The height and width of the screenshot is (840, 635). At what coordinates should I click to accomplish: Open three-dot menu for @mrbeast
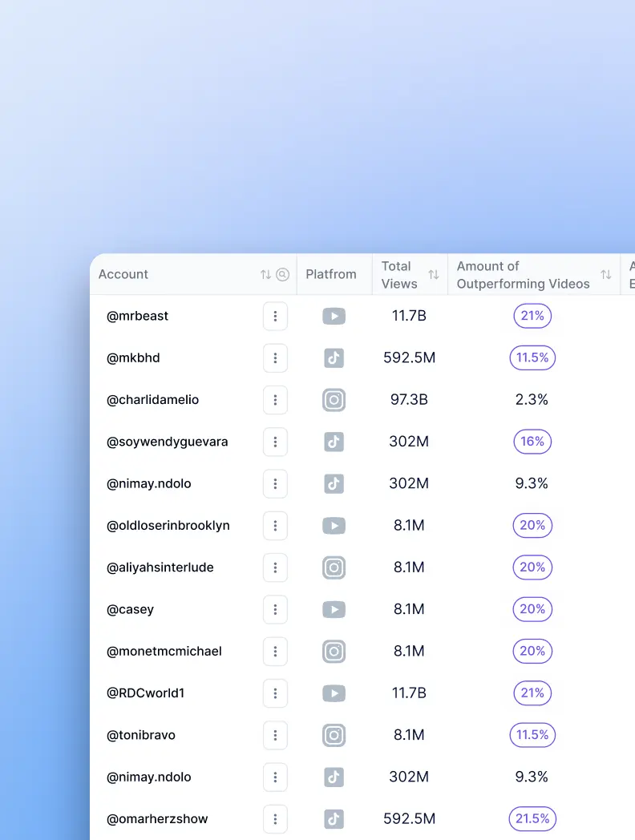(x=275, y=316)
